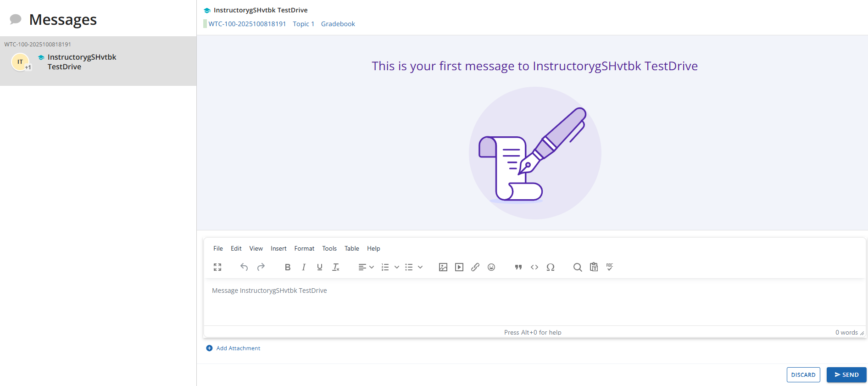Insert a blockquote

coord(518,267)
